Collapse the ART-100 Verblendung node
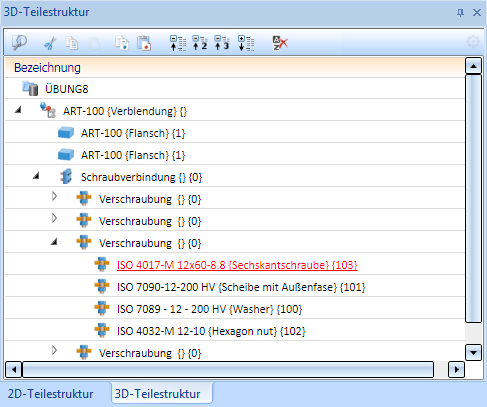This screenshot has height=407, width=487. coord(18,110)
